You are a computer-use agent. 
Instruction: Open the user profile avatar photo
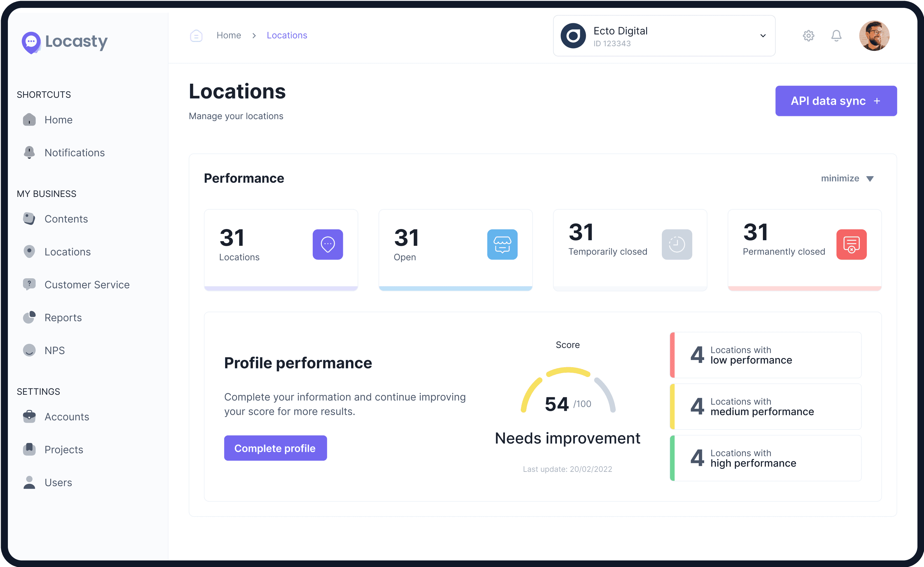click(x=874, y=36)
